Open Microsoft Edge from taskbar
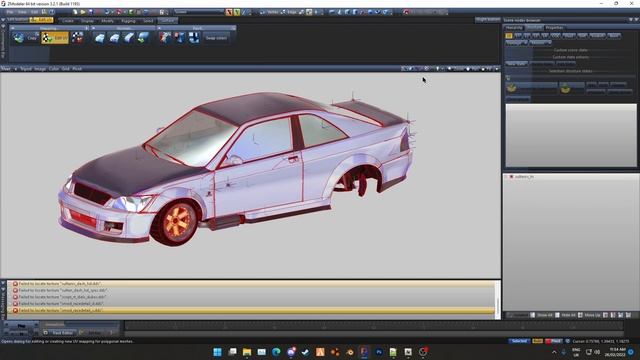Image resolution: width=640 pixels, height=360 pixels. click(276, 352)
